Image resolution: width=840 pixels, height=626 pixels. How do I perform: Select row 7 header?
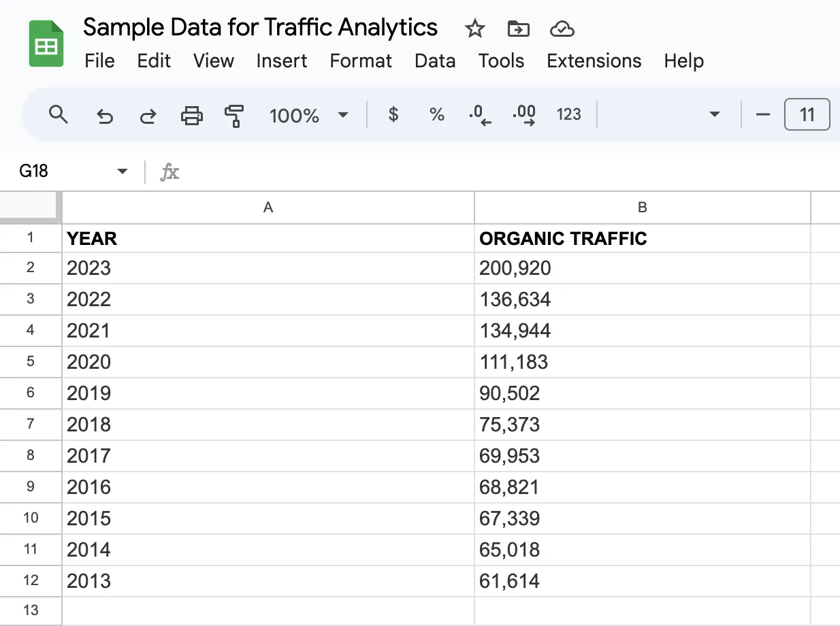pos(31,424)
